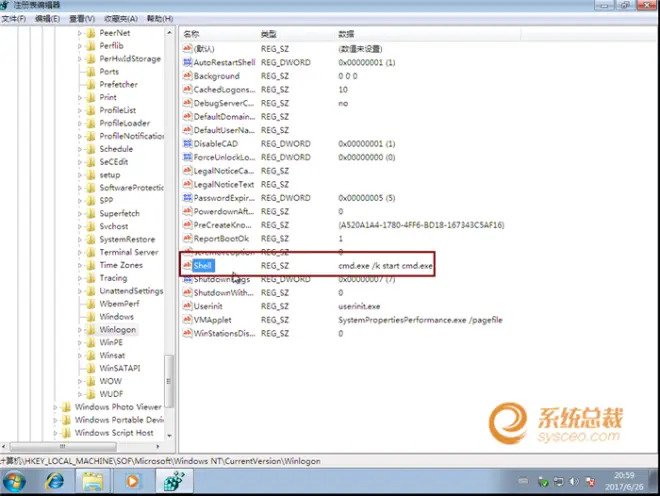Click the PasswordExpir... DWORD value icon
This screenshot has width=660, height=496.
(187, 198)
